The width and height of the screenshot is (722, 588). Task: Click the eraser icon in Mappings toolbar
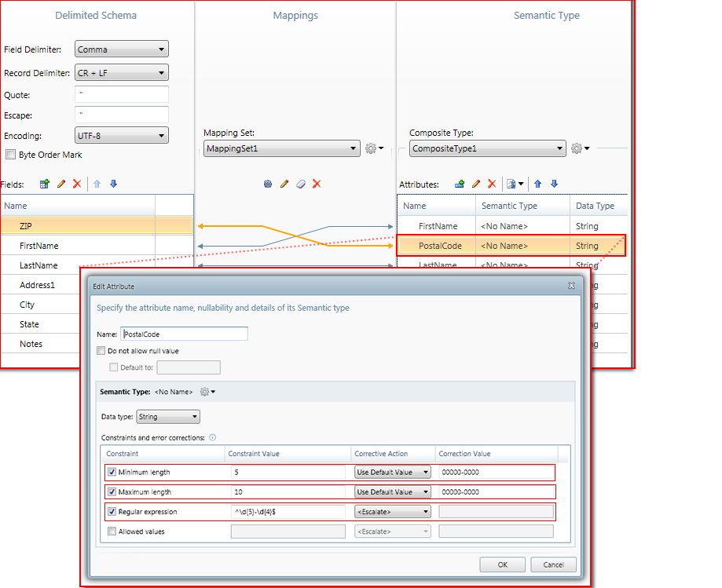300,184
